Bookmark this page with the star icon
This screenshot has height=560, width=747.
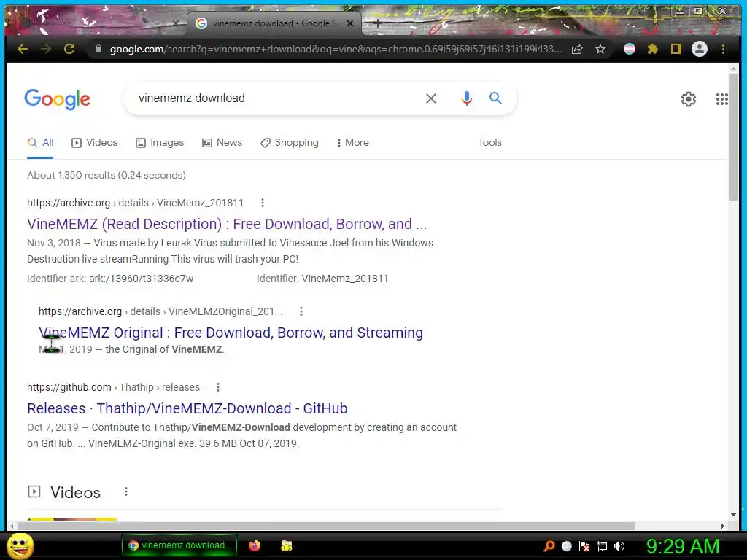click(600, 49)
